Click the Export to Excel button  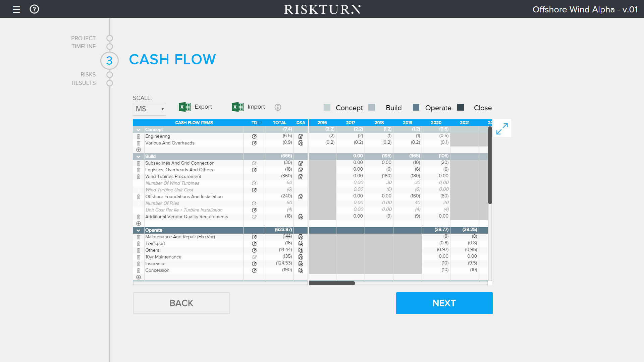point(196,107)
